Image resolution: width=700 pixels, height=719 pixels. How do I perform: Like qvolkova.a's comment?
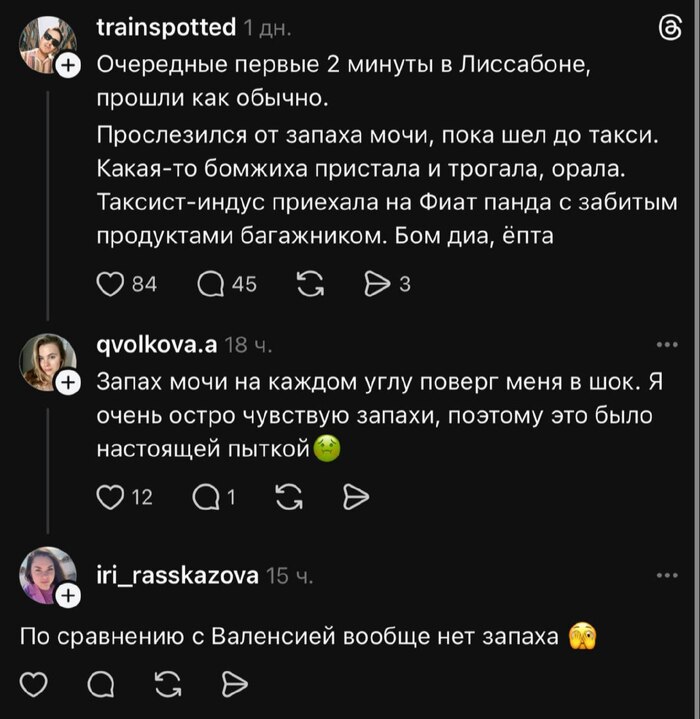111,496
